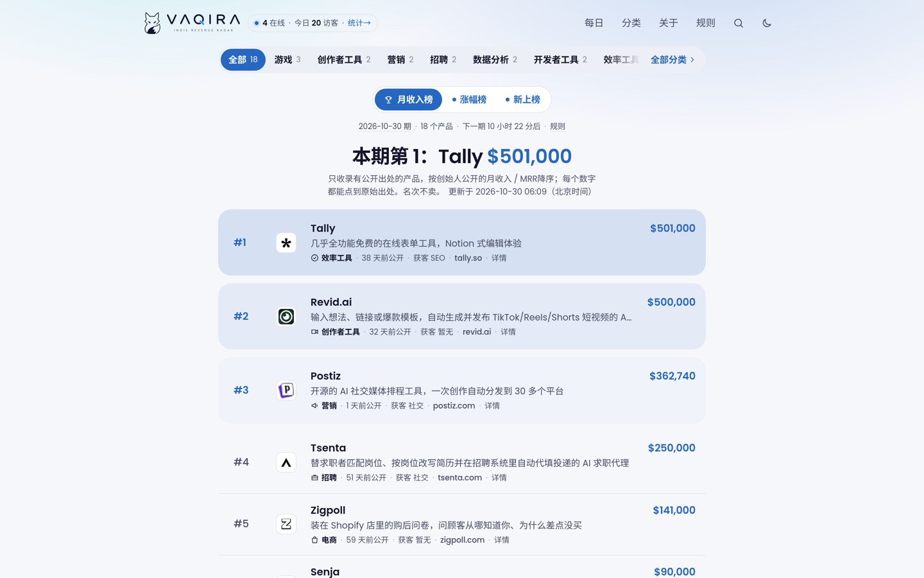This screenshot has width=924, height=578.
Task: Open 规则 link beside the countdown
Action: (x=558, y=127)
